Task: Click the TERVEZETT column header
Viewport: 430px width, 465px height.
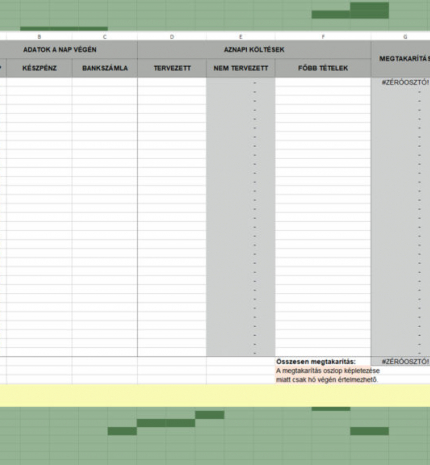Action: (x=172, y=68)
